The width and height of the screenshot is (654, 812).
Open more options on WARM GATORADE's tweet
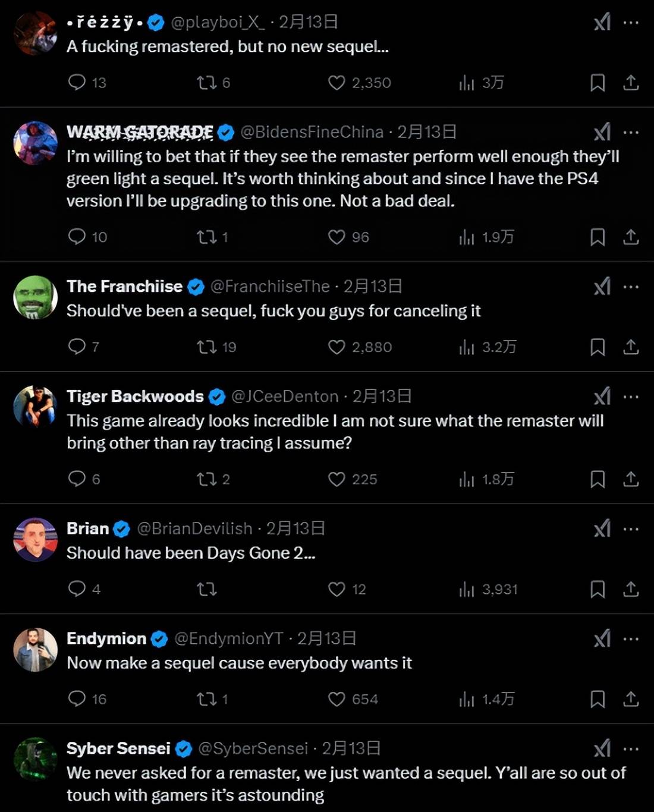click(631, 132)
